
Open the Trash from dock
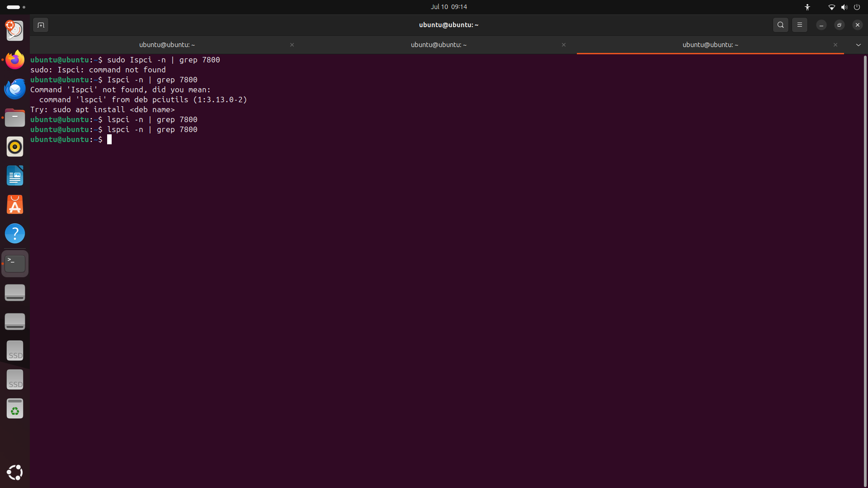15,409
